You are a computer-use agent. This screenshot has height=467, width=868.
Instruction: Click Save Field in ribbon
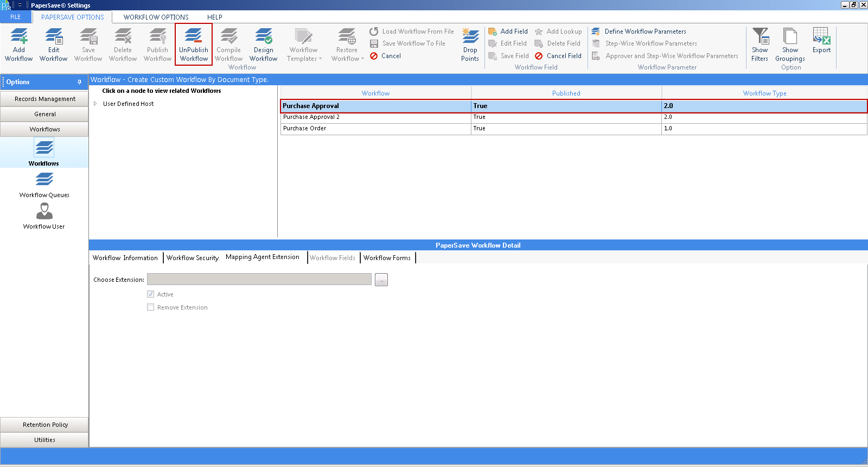tap(508, 56)
